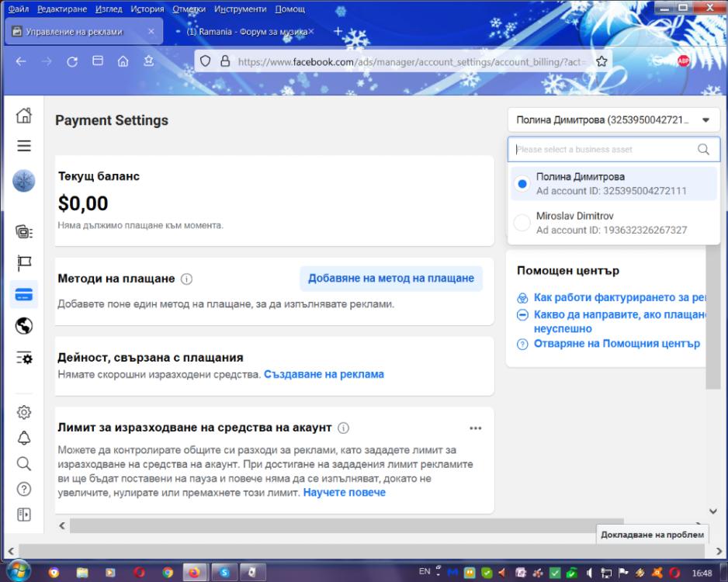The width and height of the screenshot is (728, 582).
Task: Open notifications bell in sidebar
Action: coord(24,438)
